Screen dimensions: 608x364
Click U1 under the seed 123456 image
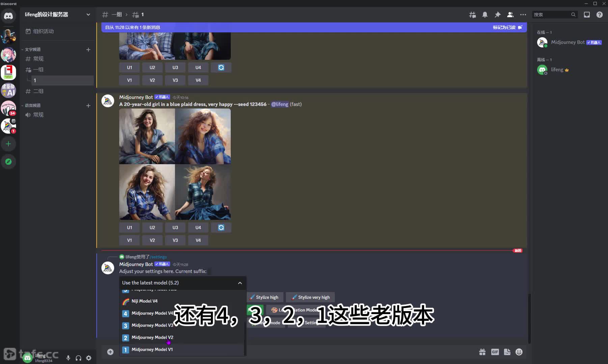(130, 227)
